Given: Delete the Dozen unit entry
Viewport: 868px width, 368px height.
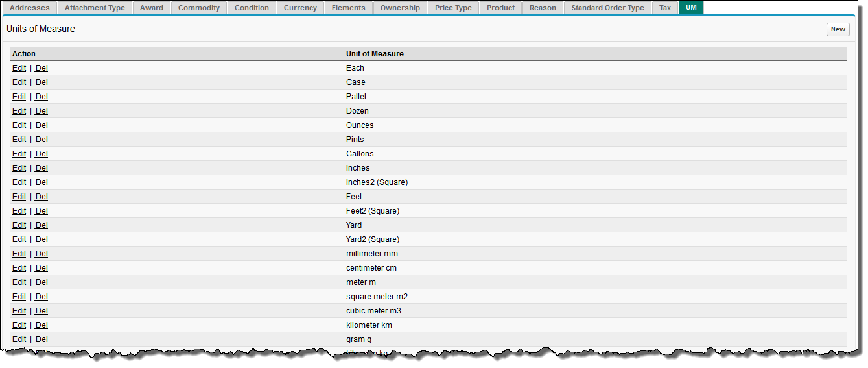Looking at the screenshot, I should coord(41,111).
